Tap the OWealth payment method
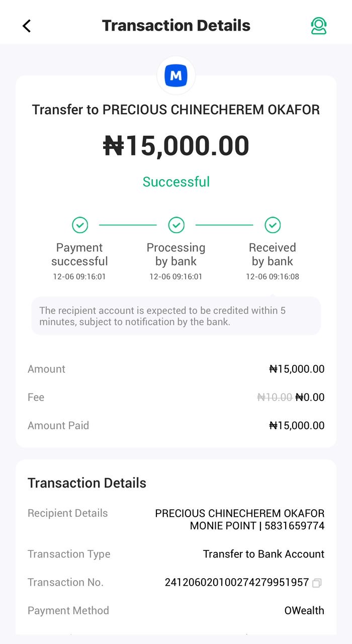 [x=304, y=611]
